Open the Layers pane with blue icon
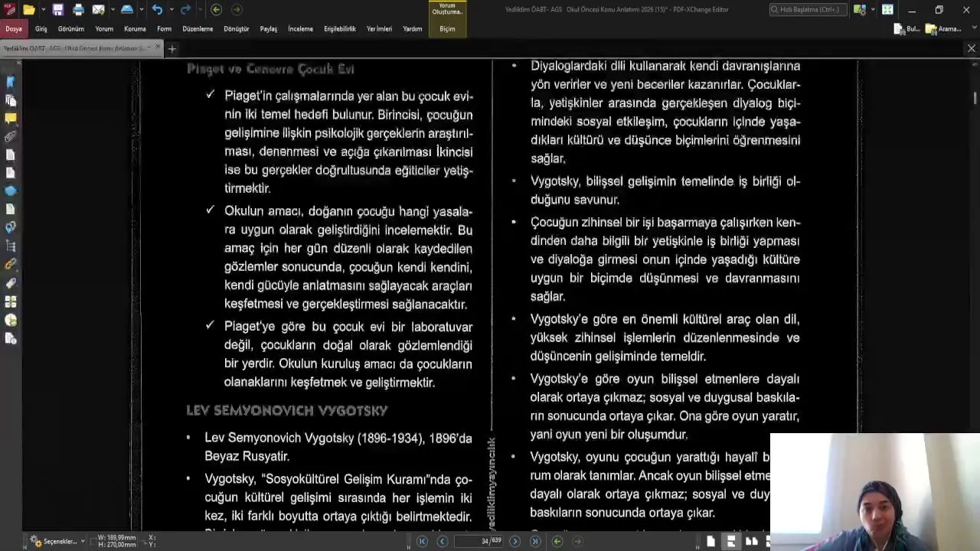 coord(11,191)
